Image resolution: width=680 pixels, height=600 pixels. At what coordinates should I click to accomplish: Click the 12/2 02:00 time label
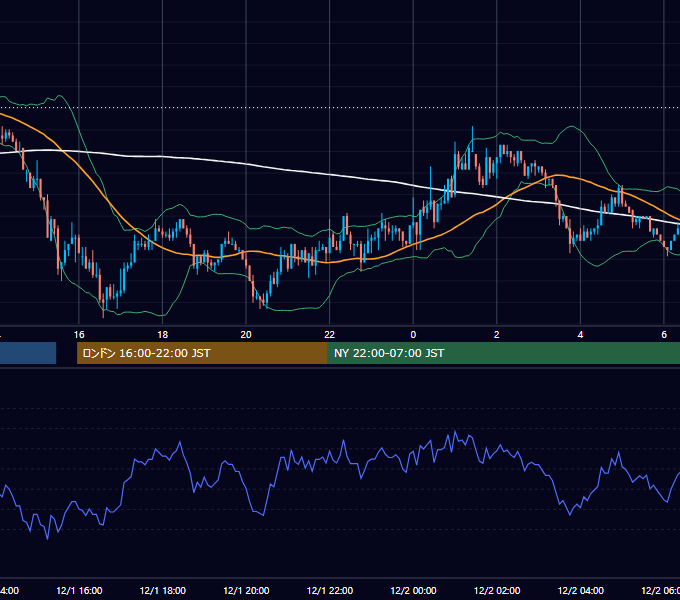497,591
